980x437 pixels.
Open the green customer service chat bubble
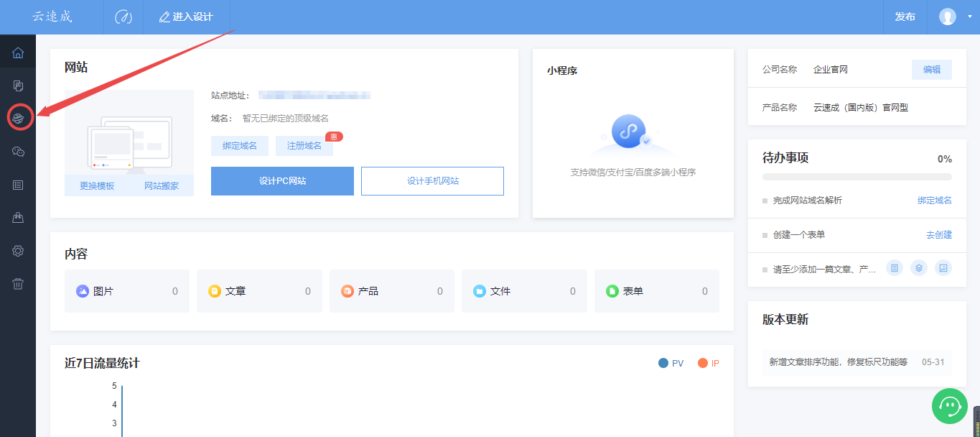pyautogui.click(x=950, y=406)
